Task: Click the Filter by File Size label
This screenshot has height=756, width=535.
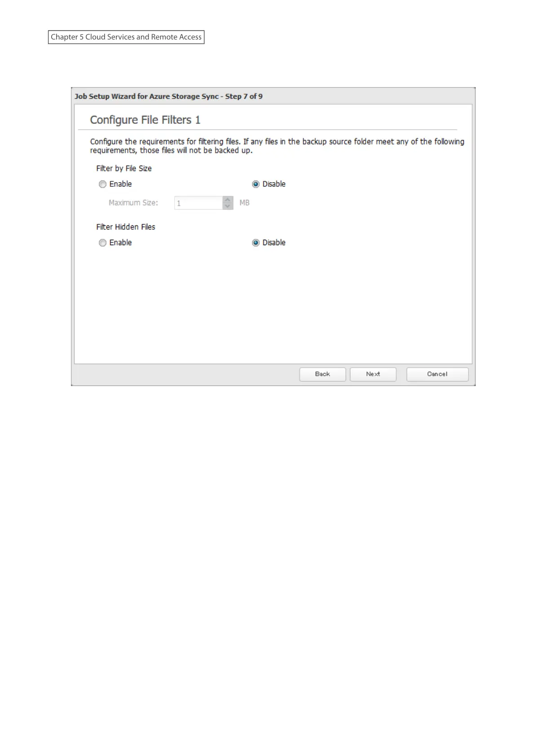Action: tap(124, 168)
